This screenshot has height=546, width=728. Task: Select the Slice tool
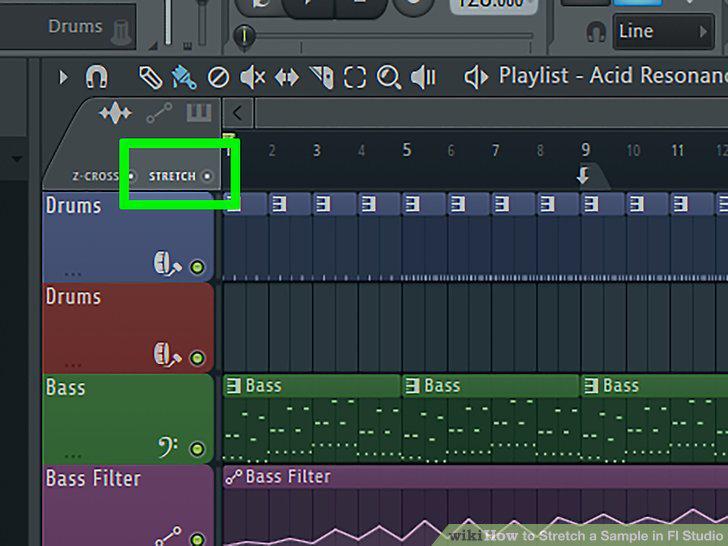click(x=321, y=78)
